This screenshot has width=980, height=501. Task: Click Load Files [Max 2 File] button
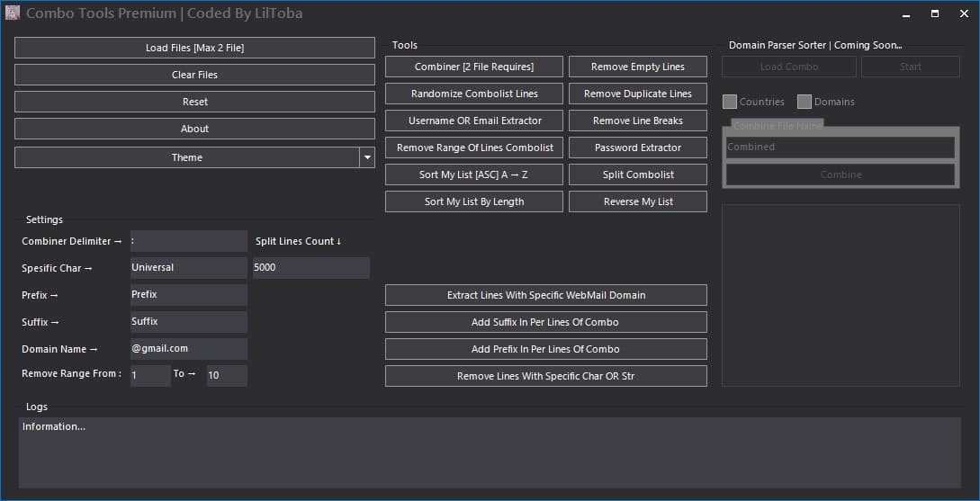(194, 48)
